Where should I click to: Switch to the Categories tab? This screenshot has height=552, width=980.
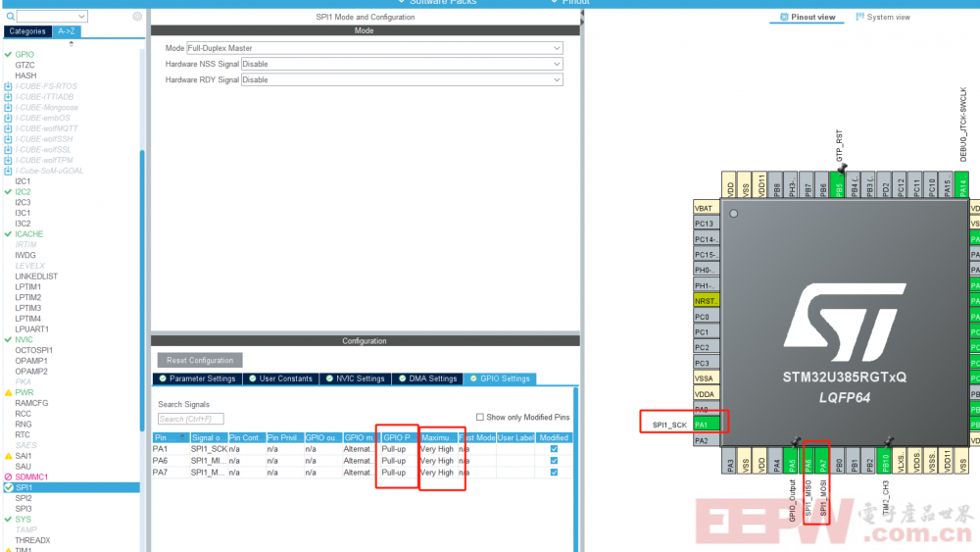point(27,31)
